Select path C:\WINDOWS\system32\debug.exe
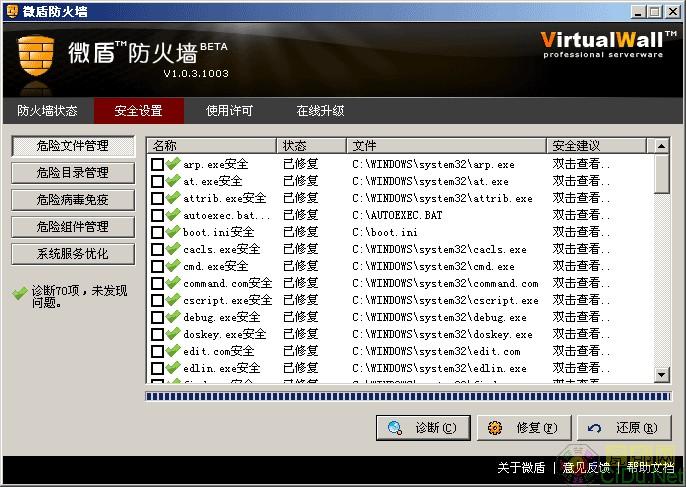 pos(439,317)
